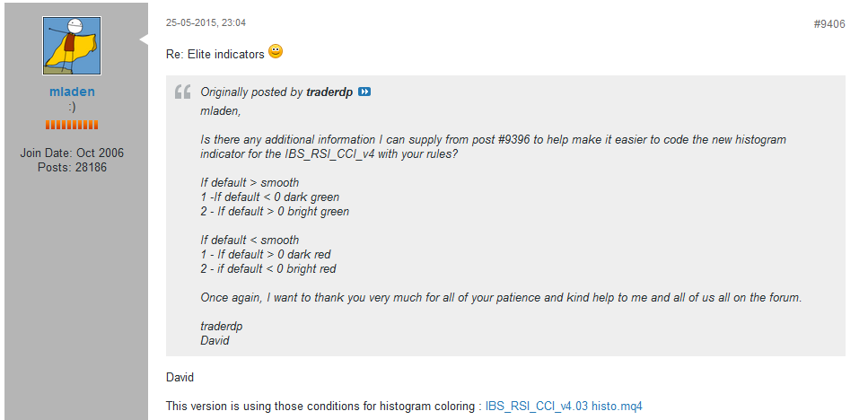868x420 pixels.
Task: Click the traderdp name in quote header
Action: click(x=329, y=92)
